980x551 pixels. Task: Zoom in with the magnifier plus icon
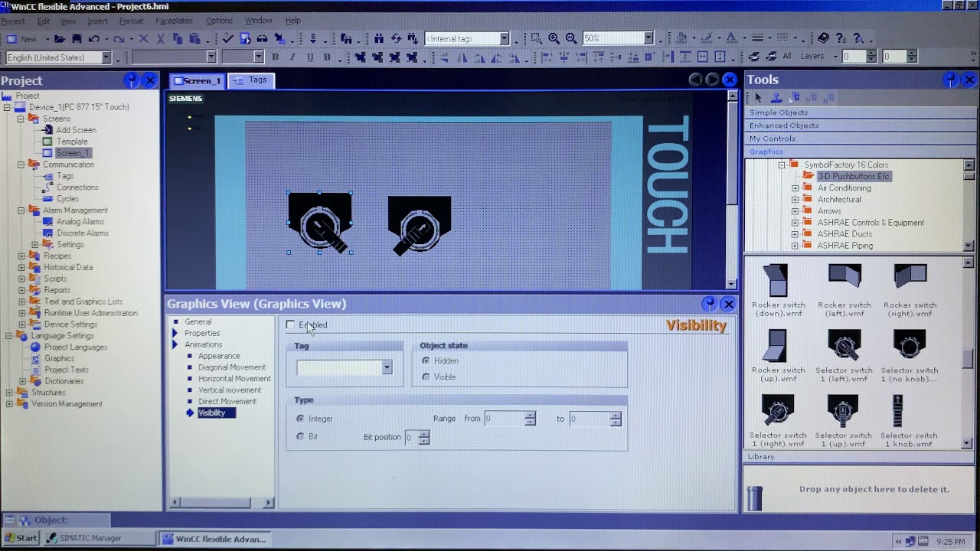click(x=554, y=38)
